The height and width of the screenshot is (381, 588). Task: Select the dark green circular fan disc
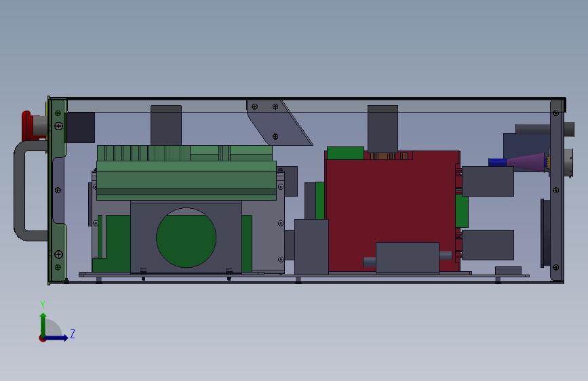coord(186,237)
